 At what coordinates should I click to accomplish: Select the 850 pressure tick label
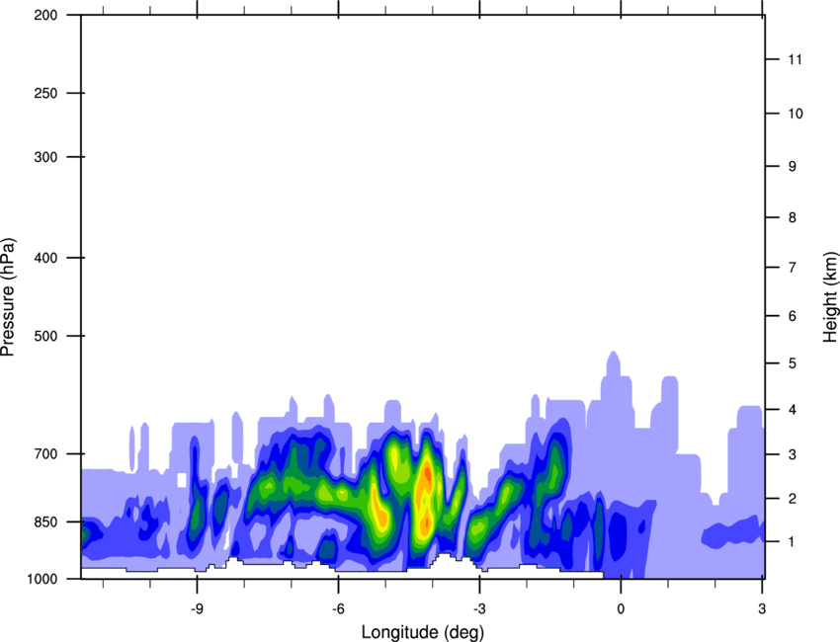tap(45, 522)
